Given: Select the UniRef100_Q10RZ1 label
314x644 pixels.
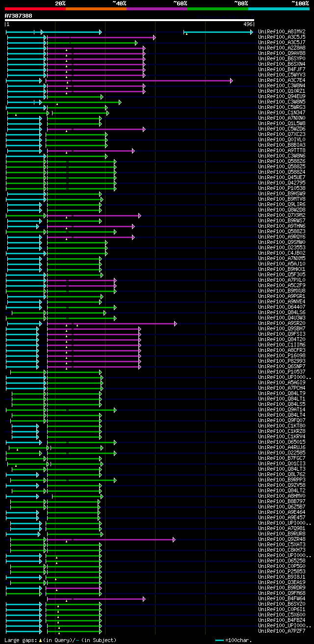Looking at the screenshot, I should [283, 91].
